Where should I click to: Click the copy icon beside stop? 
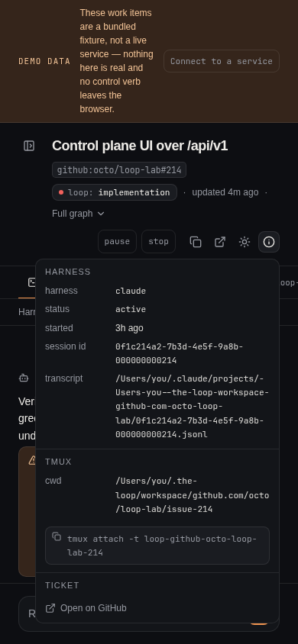[196, 242]
